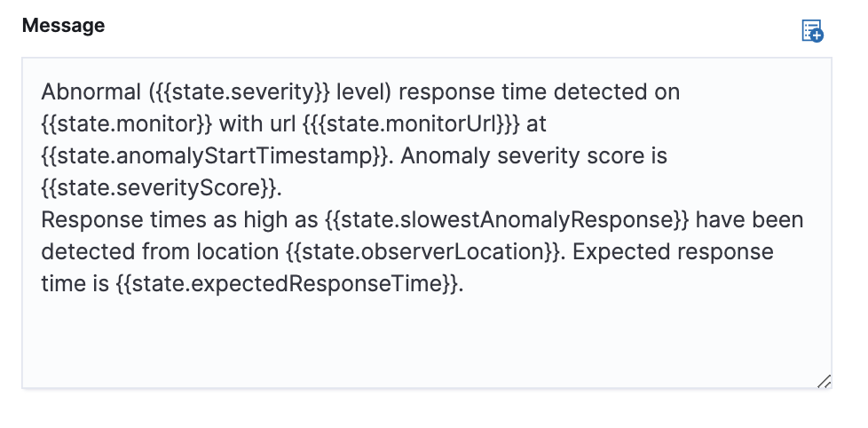Click the resize handle of the Message box
Screen dimensions: 868x428
pos(824,381)
